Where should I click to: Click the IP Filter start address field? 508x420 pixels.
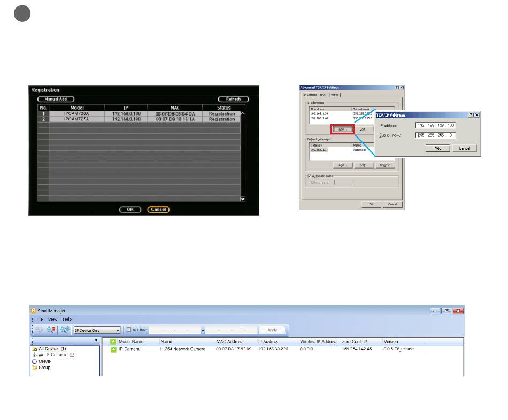pos(175,330)
